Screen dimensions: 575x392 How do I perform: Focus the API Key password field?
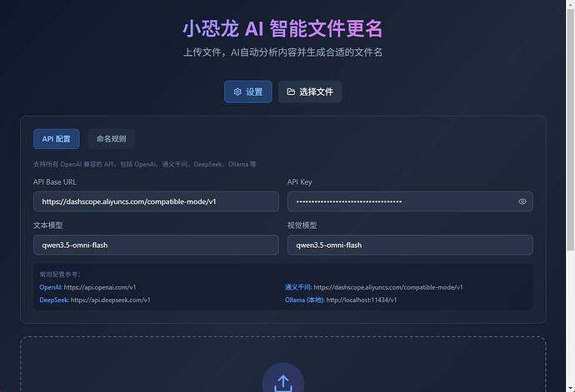point(410,201)
